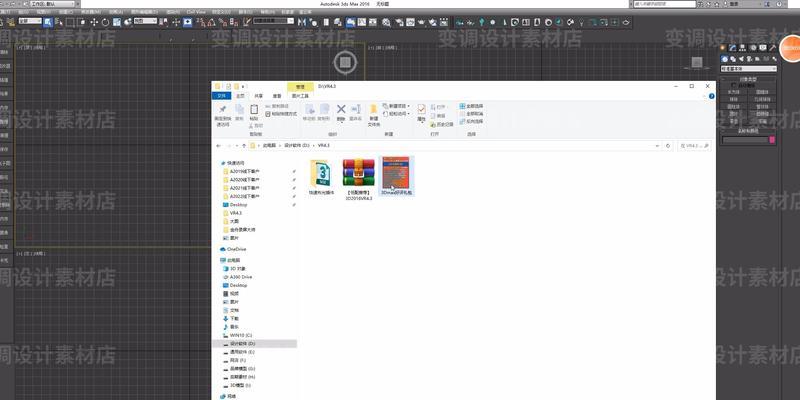Click 球体 (Sphere) button
Image resolution: width=800 pixels, height=400 pixels.
click(x=734, y=99)
